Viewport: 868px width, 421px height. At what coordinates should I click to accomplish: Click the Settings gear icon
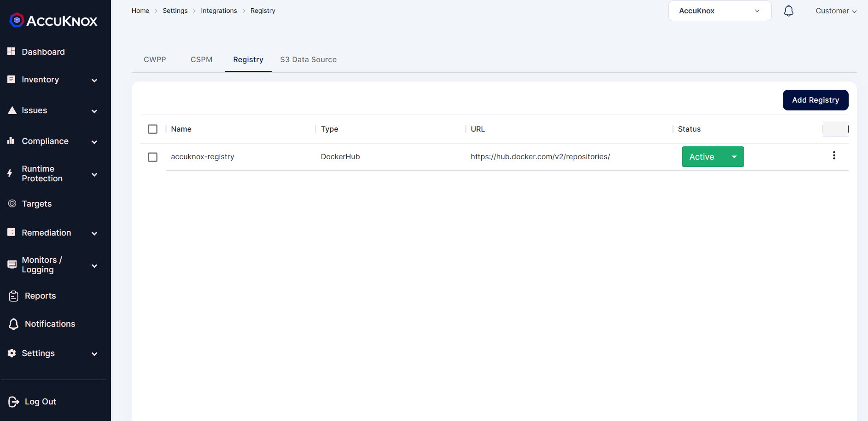tap(12, 353)
